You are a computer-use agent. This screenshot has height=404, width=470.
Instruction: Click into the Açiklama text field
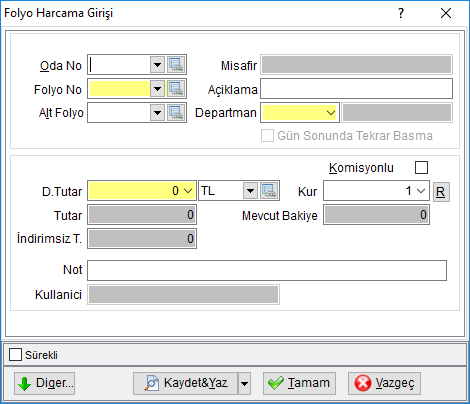tap(356, 89)
